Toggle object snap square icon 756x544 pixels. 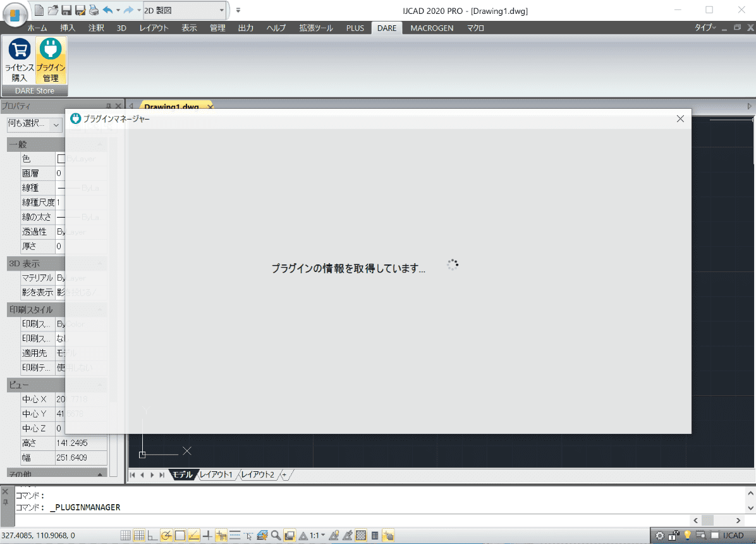[180, 535]
